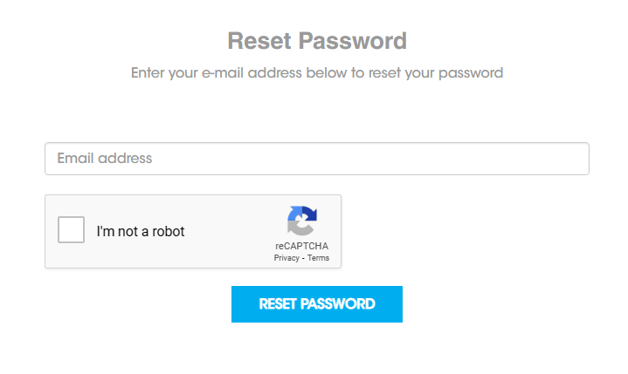
Task: Click the word "RESET" on the blue button
Action: click(x=277, y=304)
